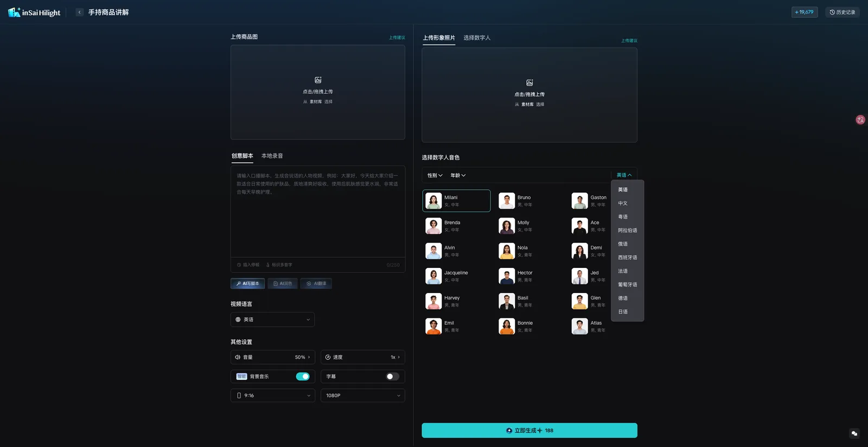This screenshot has width=868, height=447.
Task: Open the 年龄 age filter
Action: [x=458, y=175]
